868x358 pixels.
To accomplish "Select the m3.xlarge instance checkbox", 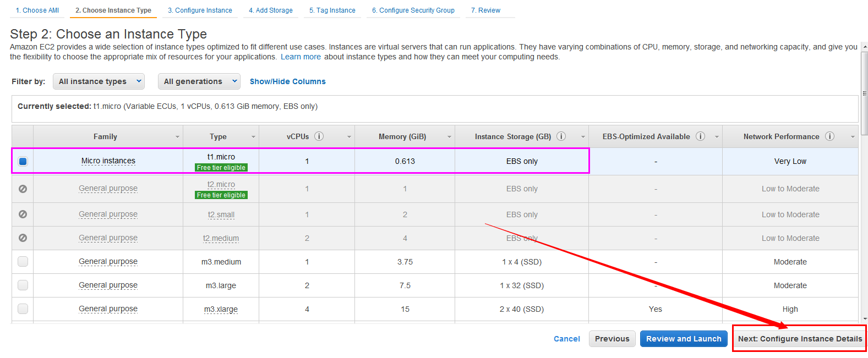I will 23,309.
